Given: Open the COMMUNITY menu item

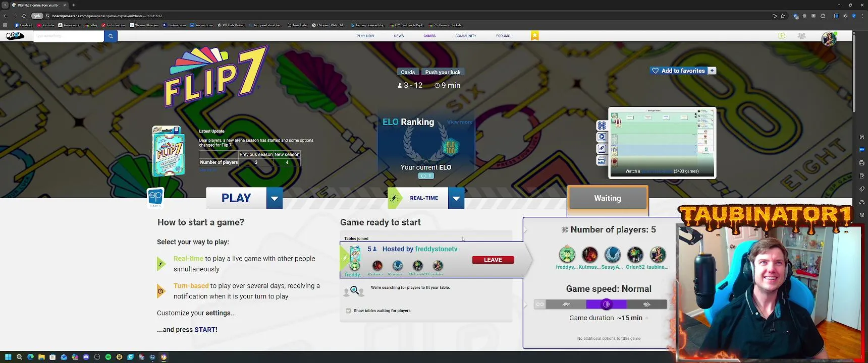Looking at the screenshot, I should point(465,36).
